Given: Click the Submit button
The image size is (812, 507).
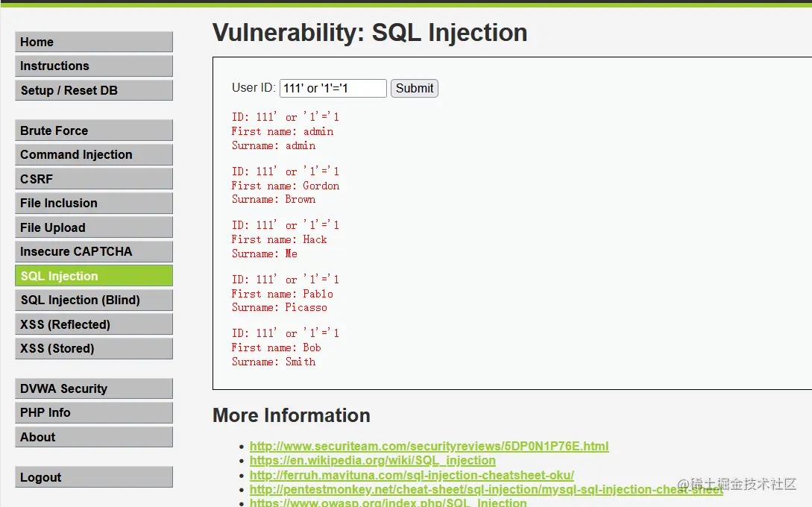Looking at the screenshot, I should (415, 88).
